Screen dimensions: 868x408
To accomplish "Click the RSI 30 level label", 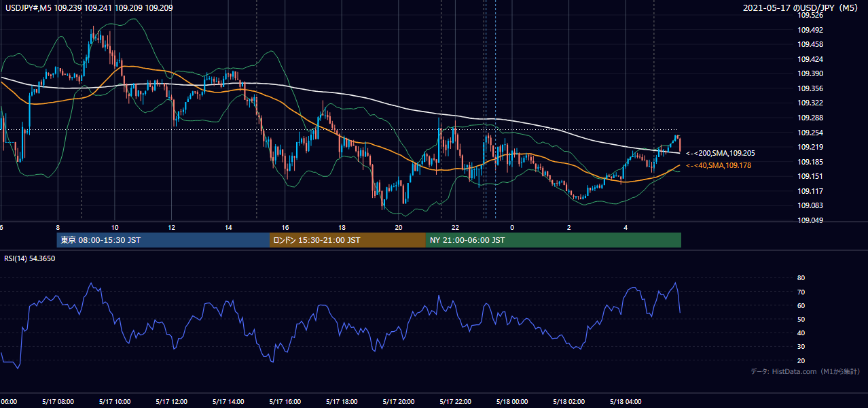I will (801, 347).
